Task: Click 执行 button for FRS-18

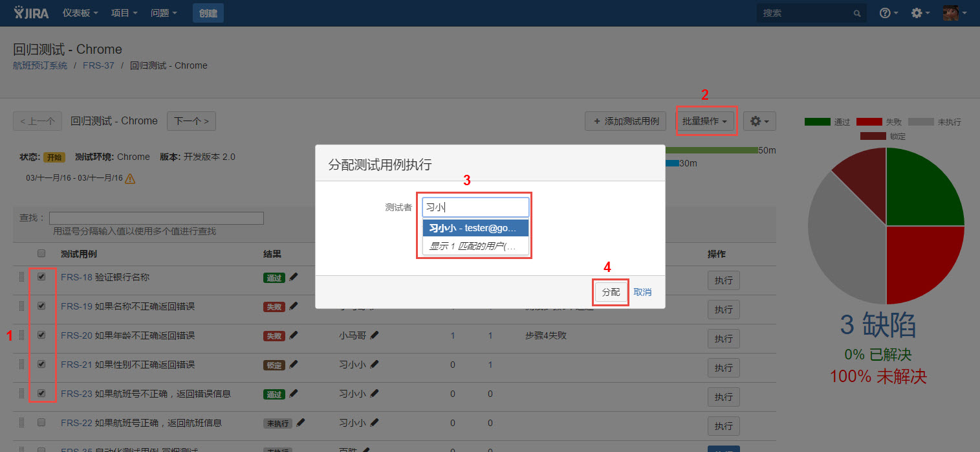Action: 724,280
